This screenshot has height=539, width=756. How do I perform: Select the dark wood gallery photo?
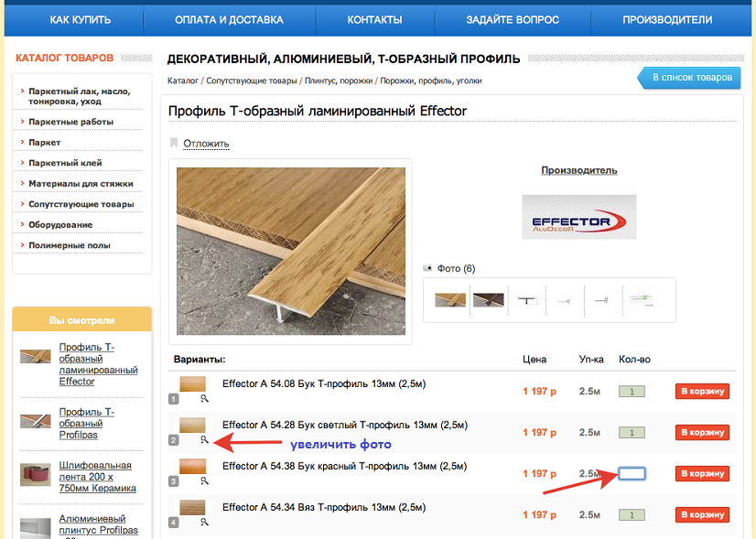(x=489, y=300)
